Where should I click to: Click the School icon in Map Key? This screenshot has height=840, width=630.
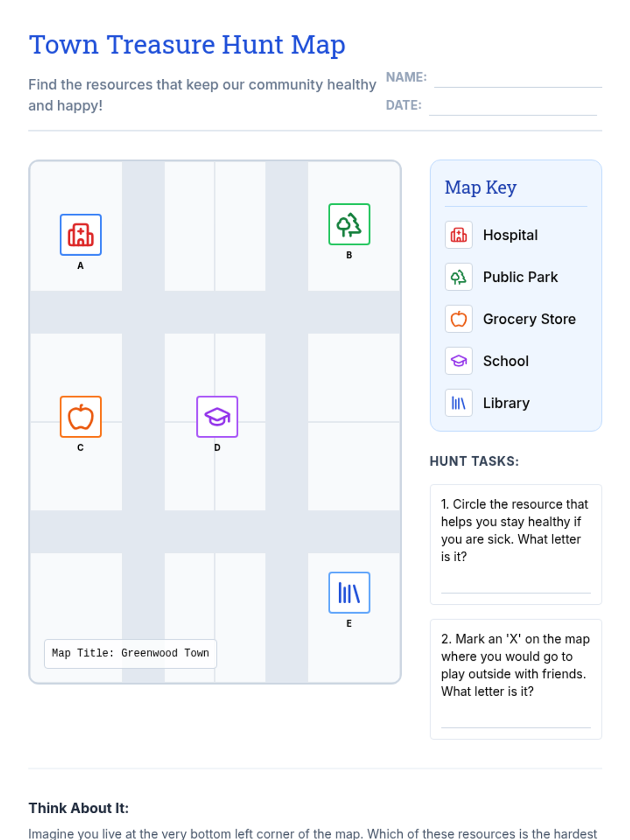pos(458,361)
